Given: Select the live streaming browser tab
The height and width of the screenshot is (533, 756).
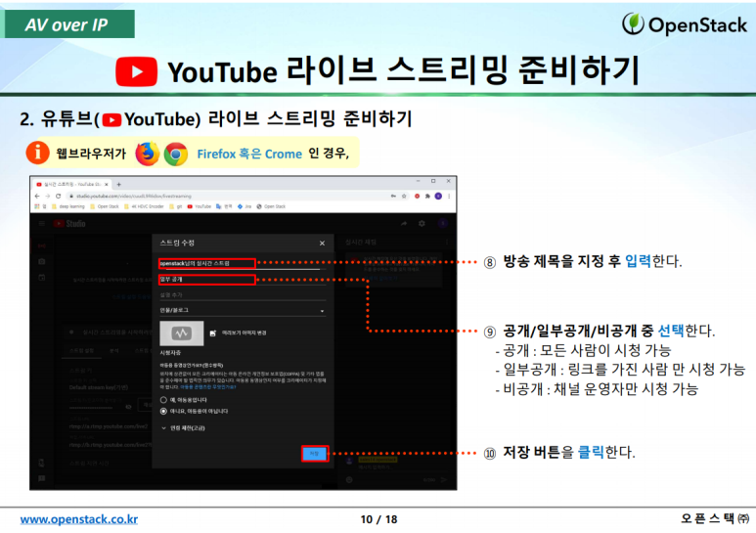Looking at the screenshot, I should [72, 184].
